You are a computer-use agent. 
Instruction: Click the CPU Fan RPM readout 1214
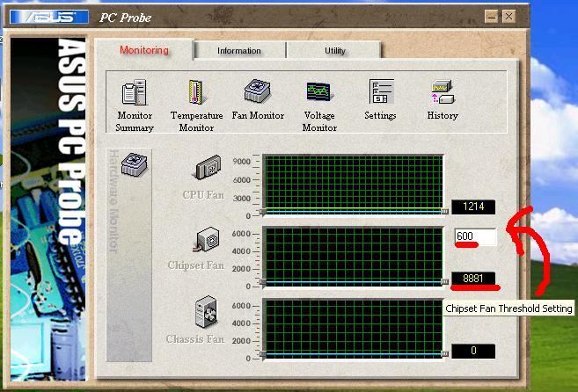[x=473, y=207]
